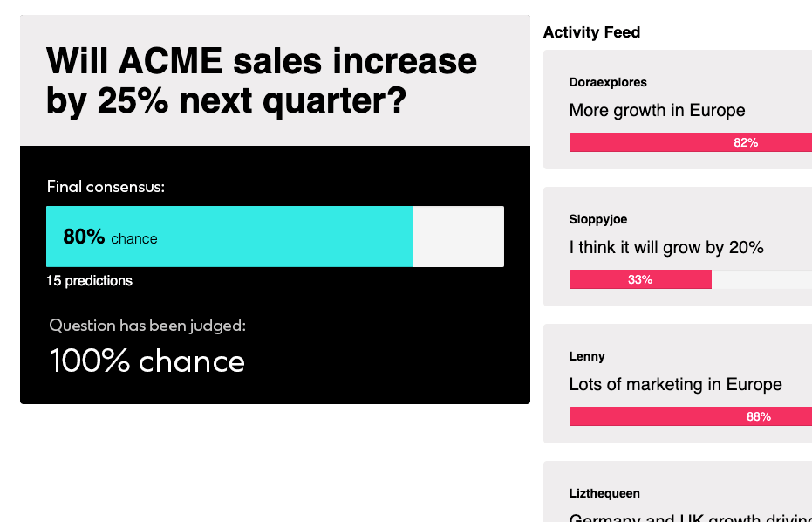Open Sloppyjoe user profile
Viewport: 812px width, 522px height.
(598, 219)
